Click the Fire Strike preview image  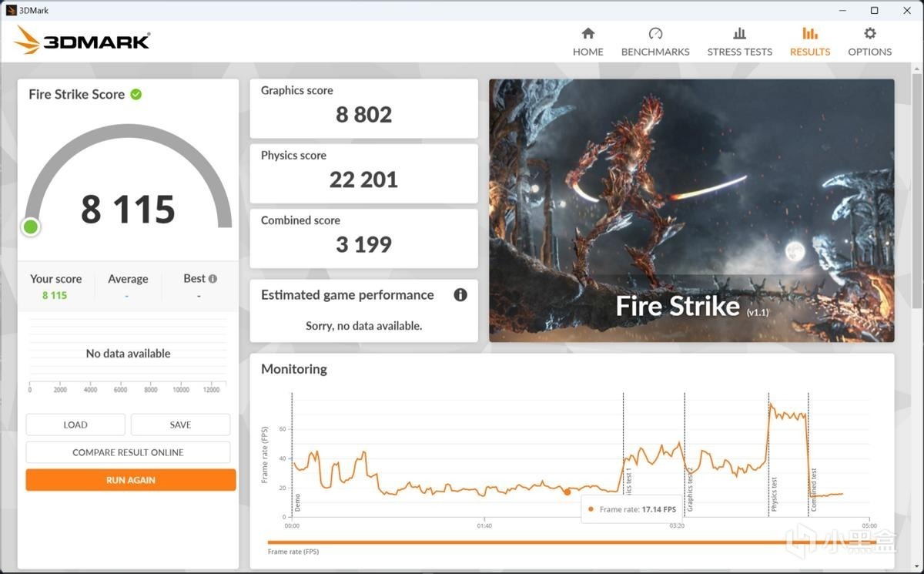point(691,210)
